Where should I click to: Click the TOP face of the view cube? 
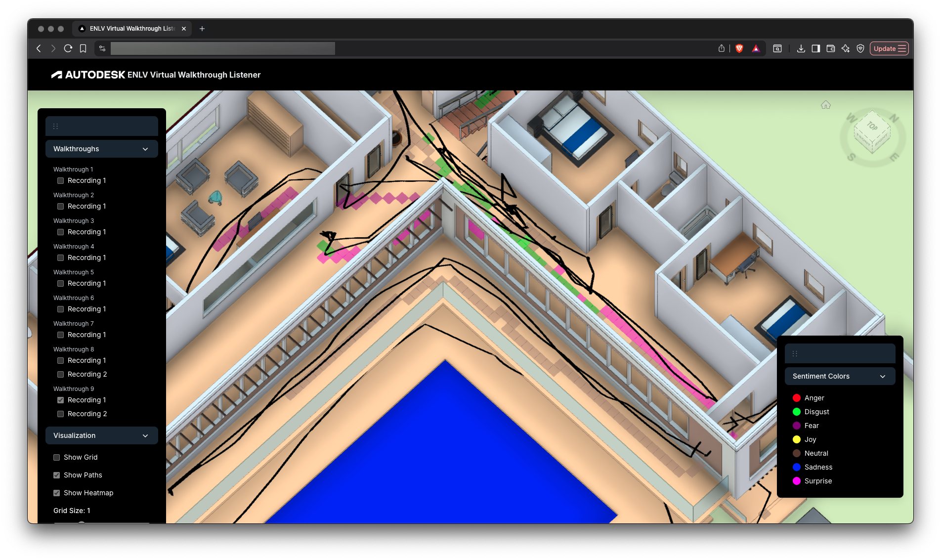click(872, 126)
